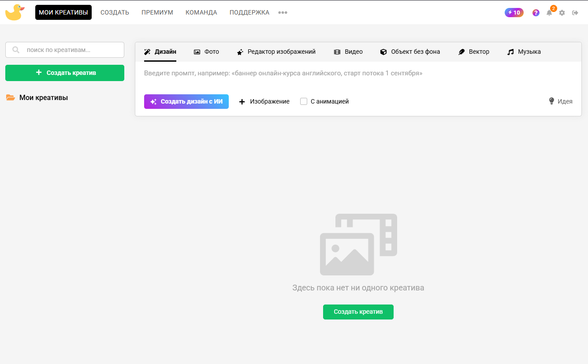Switch to the Вектор tab
588x364 pixels.
(474, 52)
